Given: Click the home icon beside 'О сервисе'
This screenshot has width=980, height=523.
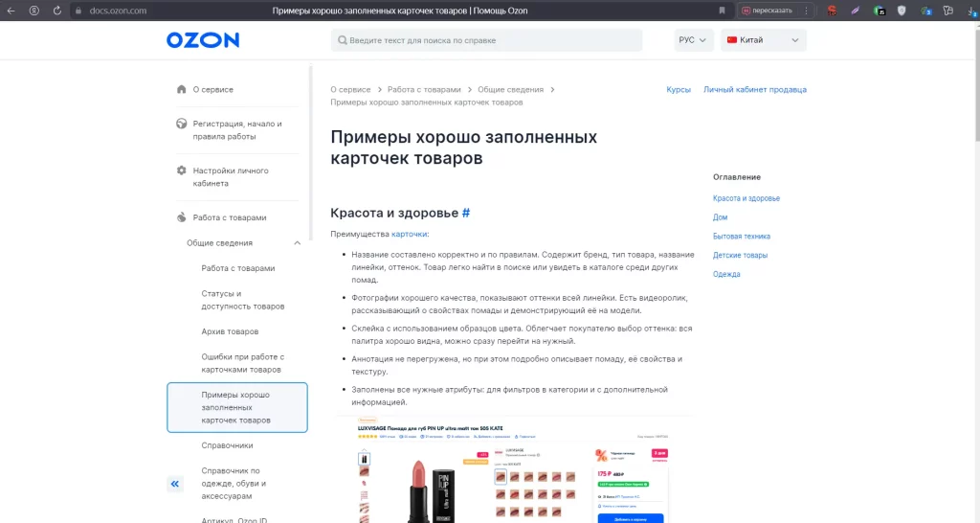Looking at the screenshot, I should [x=181, y=89].
